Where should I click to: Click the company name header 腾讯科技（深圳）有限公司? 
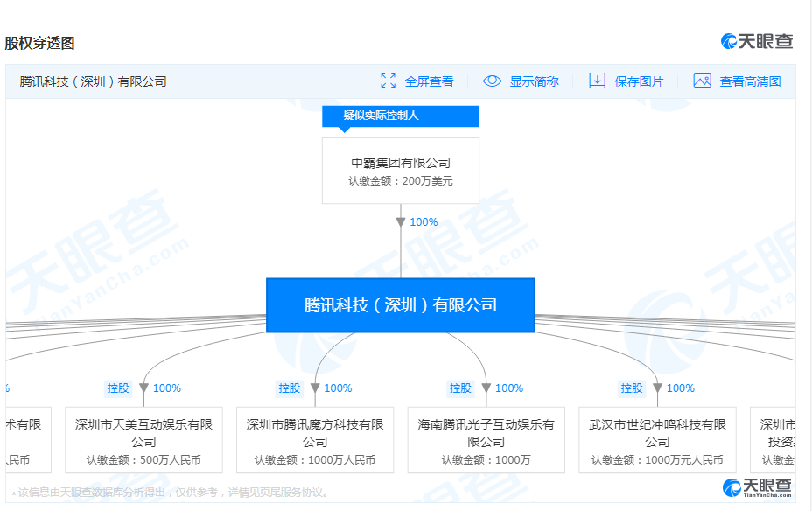click(x=91, y=80)
